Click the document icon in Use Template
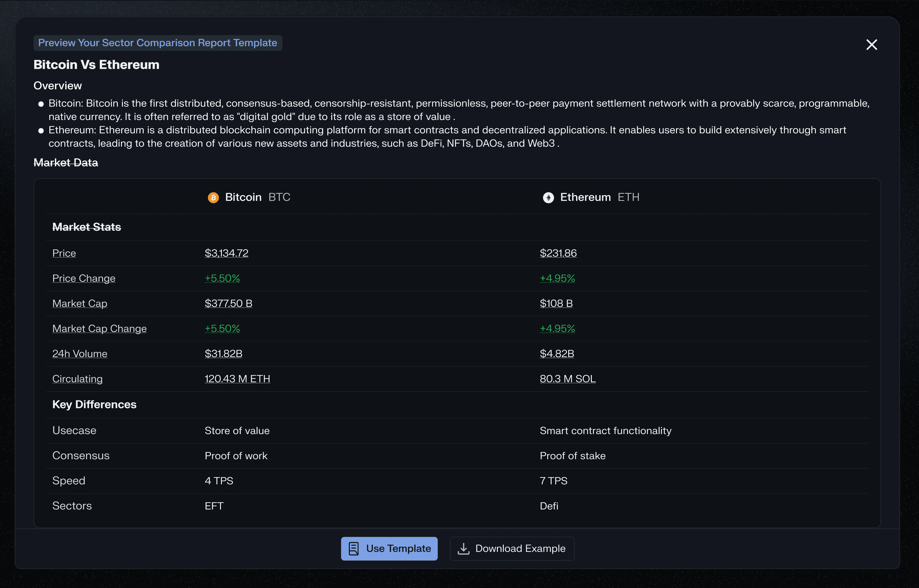Viewport: 919px width, 588px height. pos(354,549)
